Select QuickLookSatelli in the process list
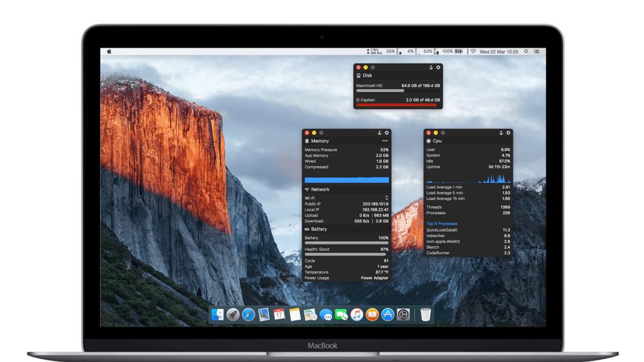The image size is (644, 362). (x=442, y=231)
